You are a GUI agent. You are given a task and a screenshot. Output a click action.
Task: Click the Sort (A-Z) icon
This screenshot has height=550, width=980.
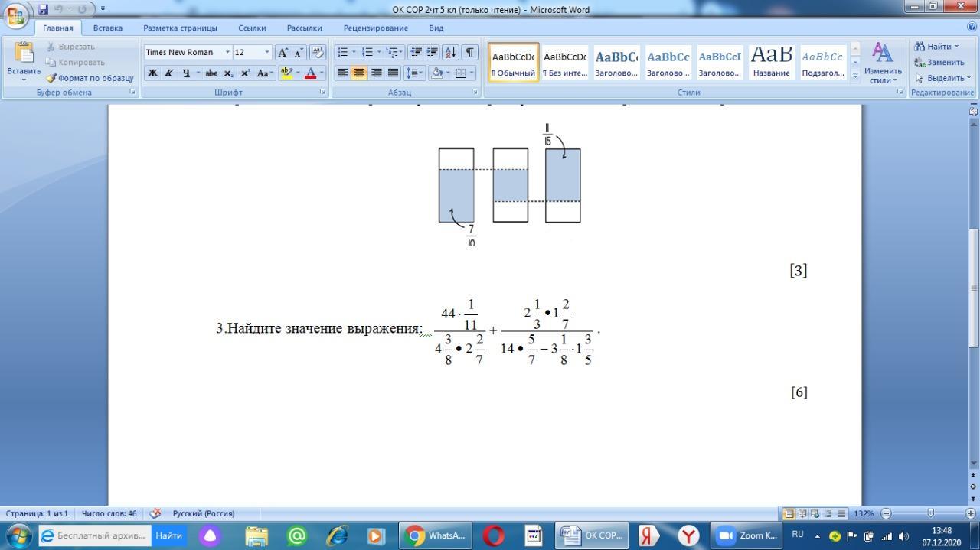451,52
